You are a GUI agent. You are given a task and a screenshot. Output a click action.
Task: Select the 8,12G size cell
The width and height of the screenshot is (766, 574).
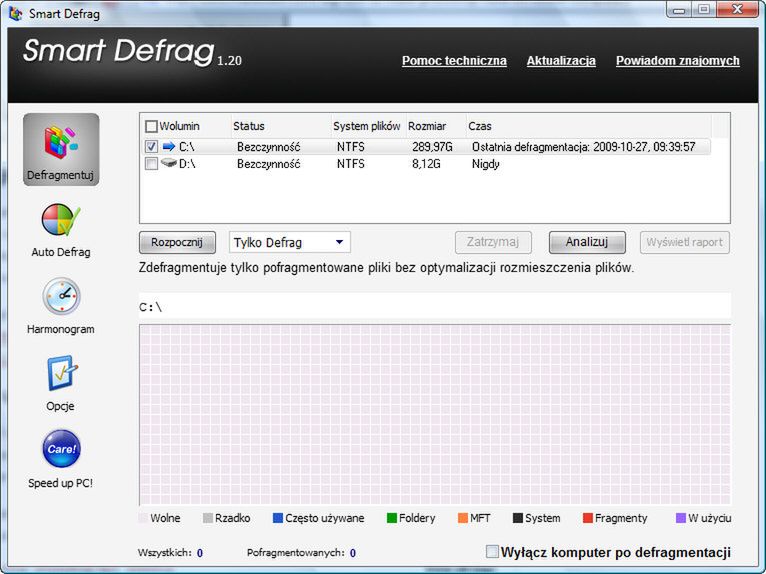(426, 164)
